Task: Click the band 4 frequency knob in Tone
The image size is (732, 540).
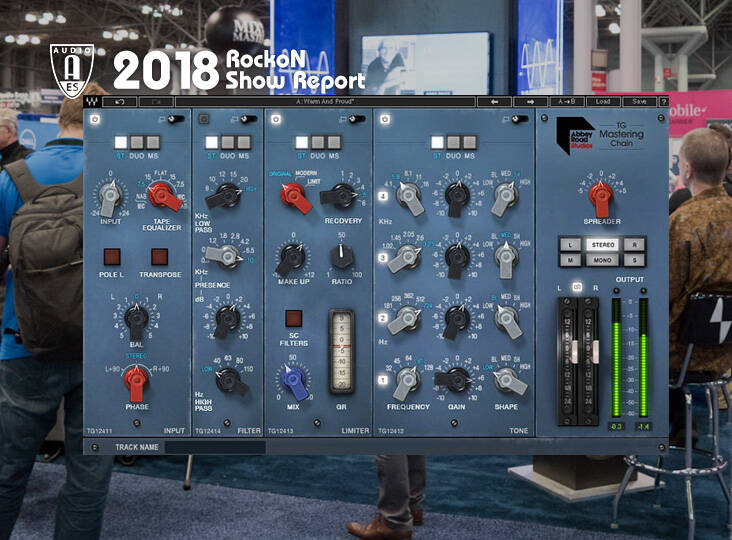Action: tap(410, 197)
